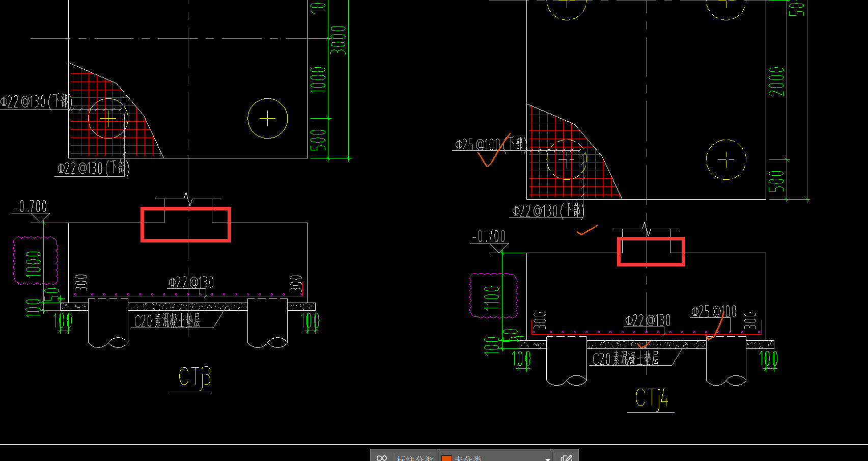
Task: Click the right 300 dimension in CTj4 section
Action: (750, 320)
